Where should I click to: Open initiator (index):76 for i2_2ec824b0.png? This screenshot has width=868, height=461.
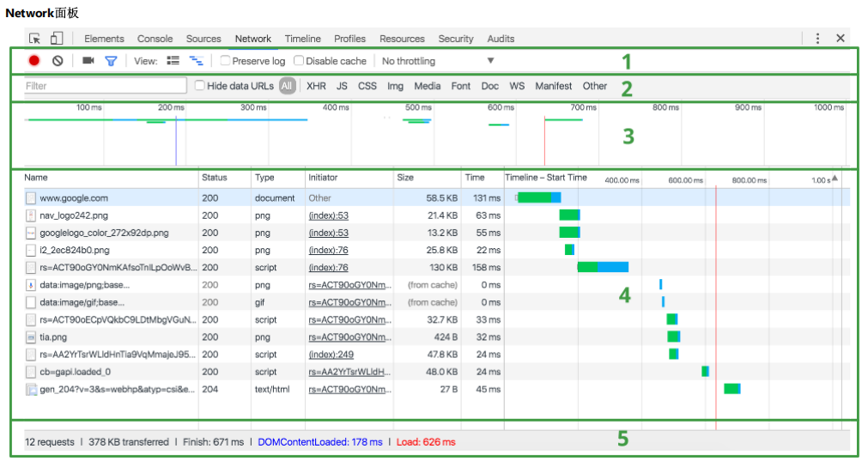coord(328,250)
